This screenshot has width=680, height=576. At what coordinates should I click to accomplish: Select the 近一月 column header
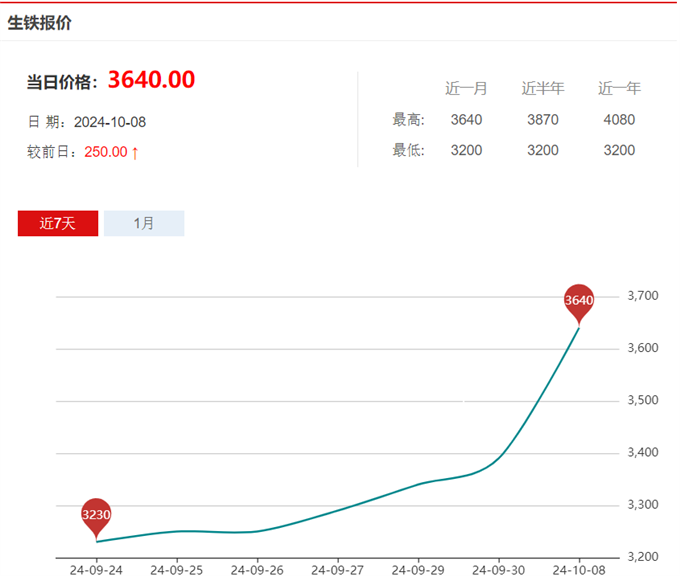pyautogui.click(x=466, y=88)
